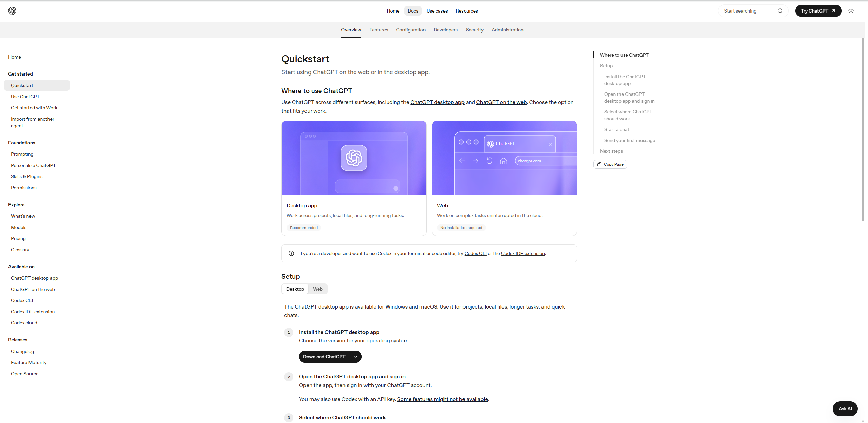Open Skills & Plugins sidebar item
This screenshot has height=423, width=868.
click(x=26, y=176)
